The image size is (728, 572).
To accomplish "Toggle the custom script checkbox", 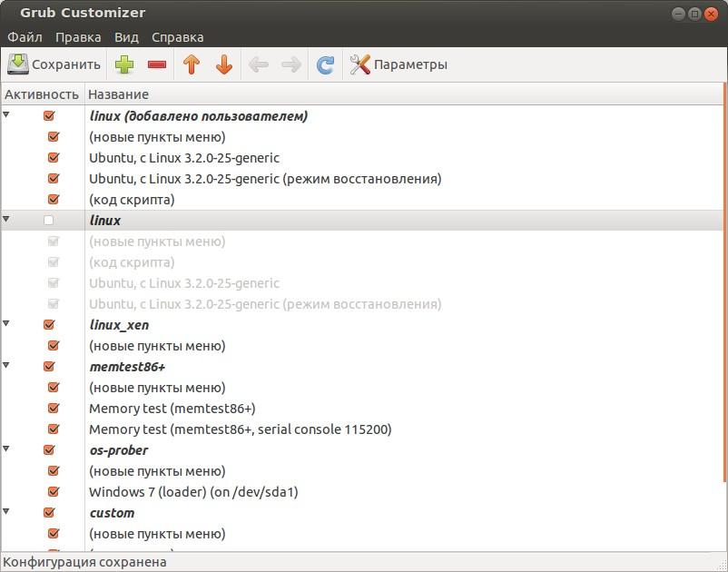I will (x=49, y=513).
